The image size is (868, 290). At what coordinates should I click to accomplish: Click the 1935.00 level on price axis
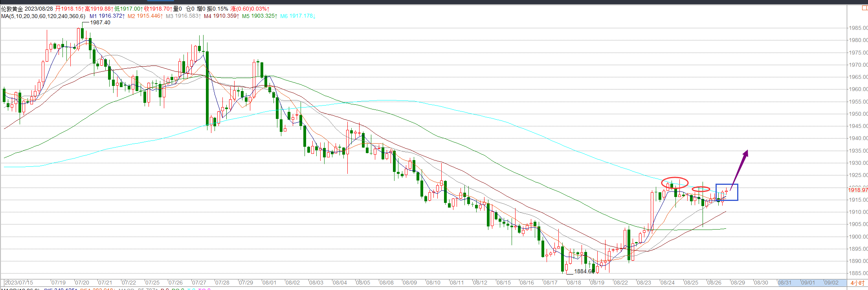(x=858, y=151)
